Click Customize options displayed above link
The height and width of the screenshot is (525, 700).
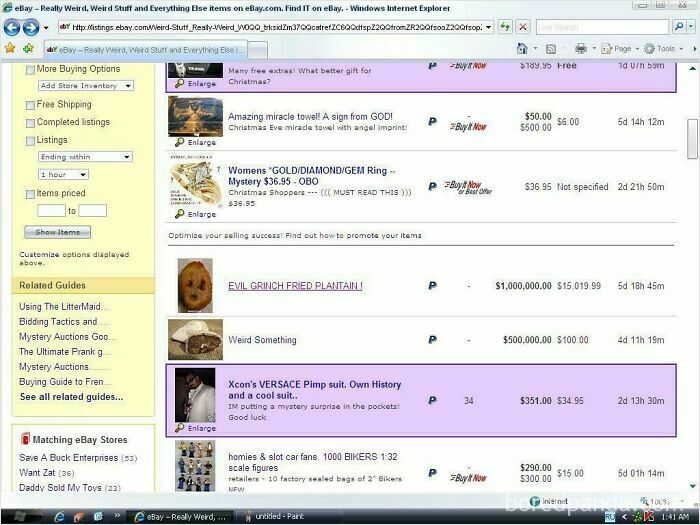(x=74, y=258)
